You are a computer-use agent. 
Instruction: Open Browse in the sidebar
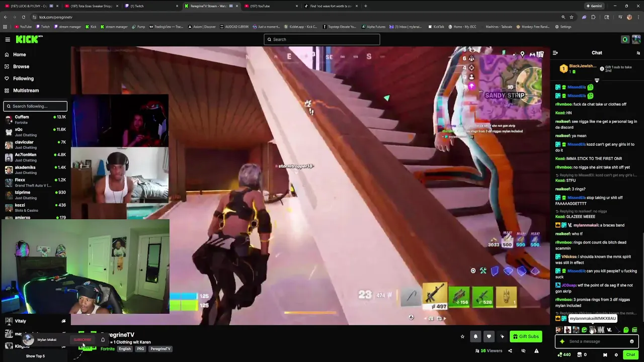pos(21,66)
